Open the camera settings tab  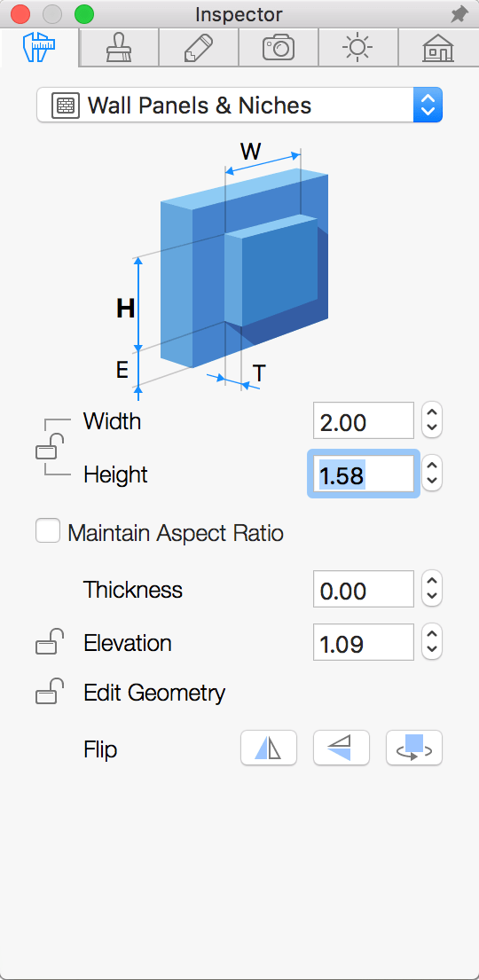[279, 48]
